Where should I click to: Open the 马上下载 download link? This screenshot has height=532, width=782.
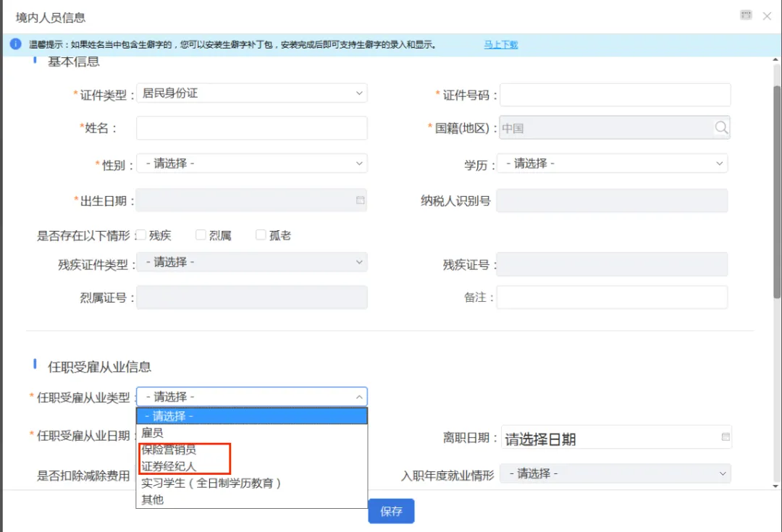click(x=500, y=44)
